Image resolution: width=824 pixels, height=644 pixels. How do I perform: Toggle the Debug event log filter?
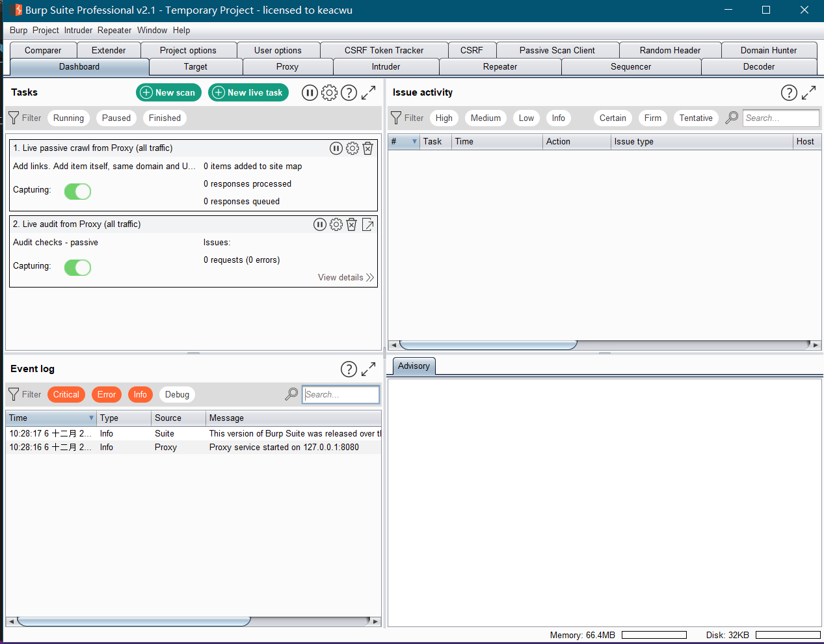tap(177, 394)
